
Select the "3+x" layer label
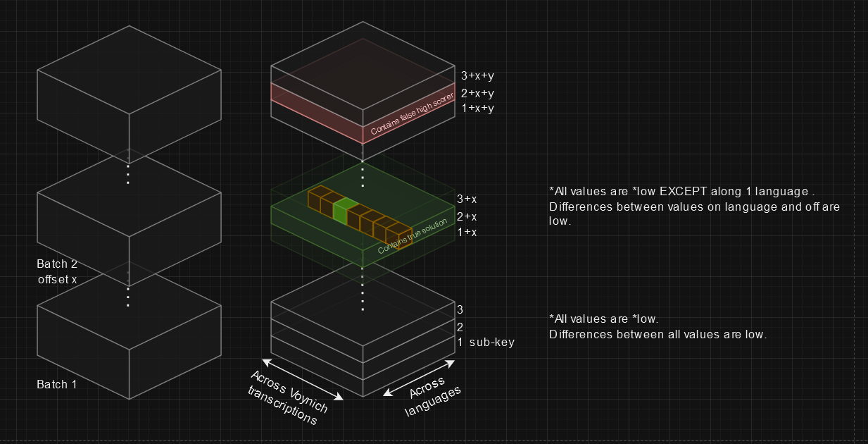pos(467,199)
